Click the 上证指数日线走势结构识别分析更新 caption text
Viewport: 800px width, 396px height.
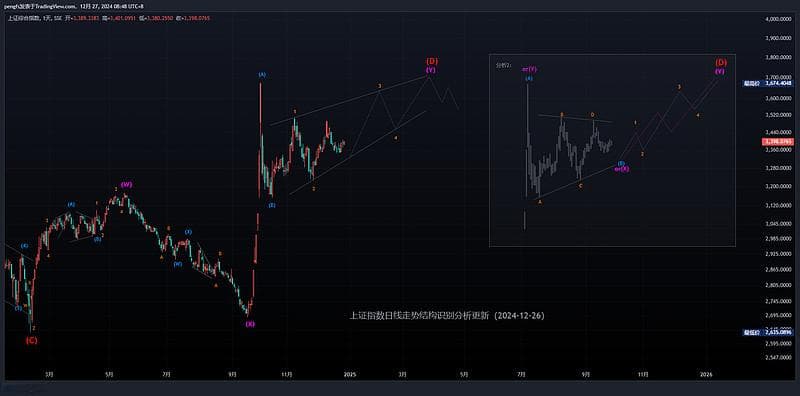(418, 316)
